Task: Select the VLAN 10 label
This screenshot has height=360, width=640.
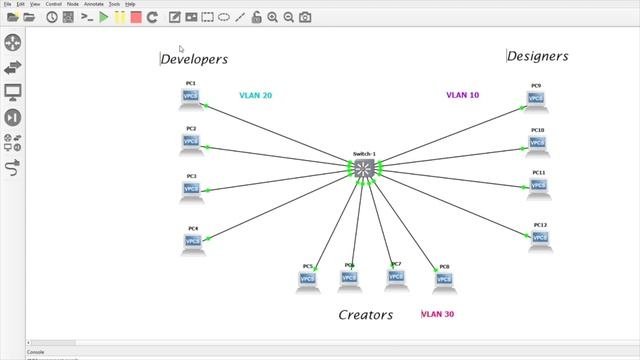Action: coord(462,95)
